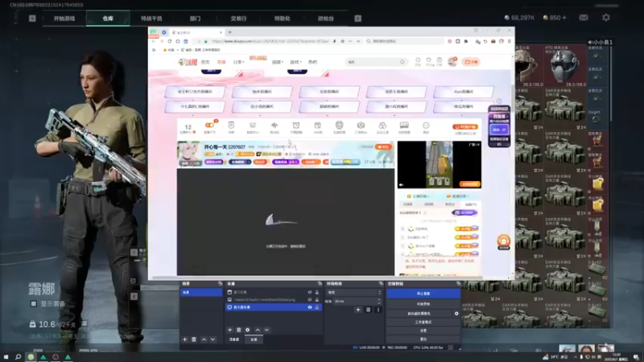Click the browser search box beside address bar
Image resolution: width=644 pixels, height=362 pixels.
(405, 42)
